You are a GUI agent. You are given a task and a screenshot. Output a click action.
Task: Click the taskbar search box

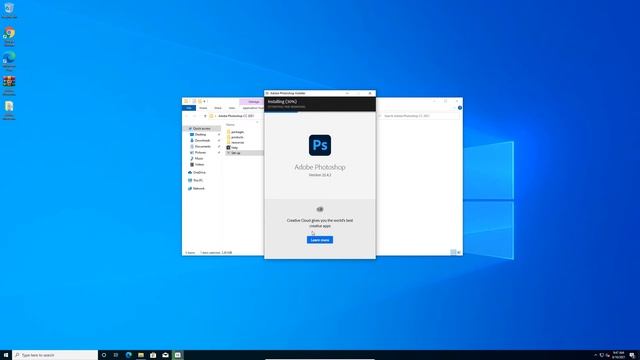[x=55, y=355]
